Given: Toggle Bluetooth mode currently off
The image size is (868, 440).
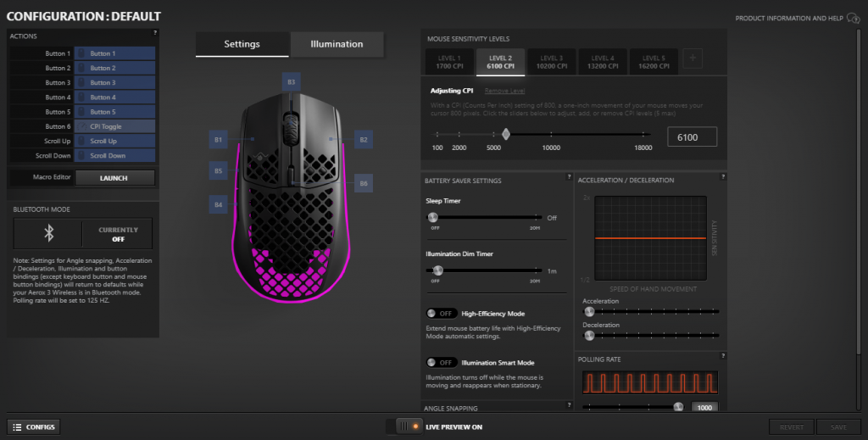Looking at the screenshot, I should [x=118, y=234].
